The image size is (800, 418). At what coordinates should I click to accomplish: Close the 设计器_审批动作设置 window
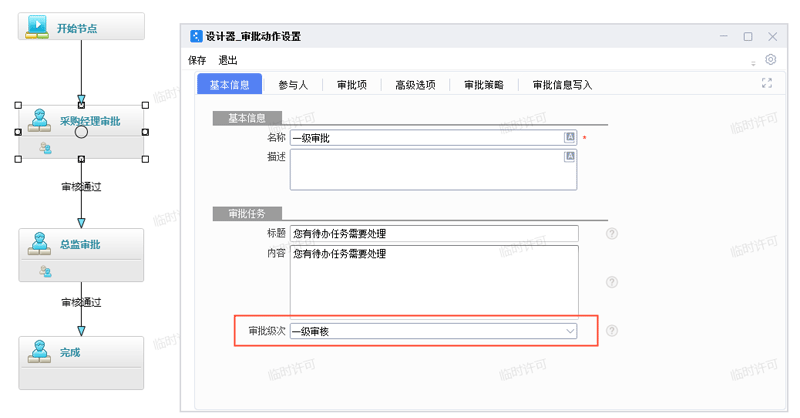772,36
